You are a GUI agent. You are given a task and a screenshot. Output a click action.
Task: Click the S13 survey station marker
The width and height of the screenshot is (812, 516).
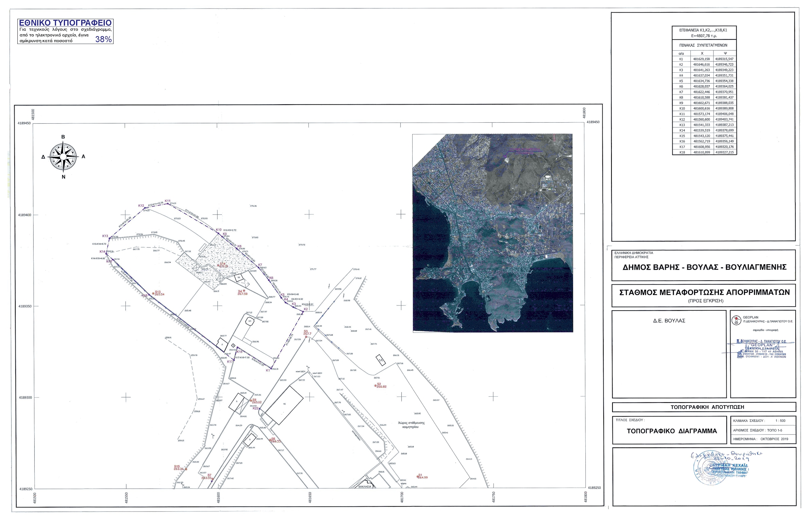(153, 293)
